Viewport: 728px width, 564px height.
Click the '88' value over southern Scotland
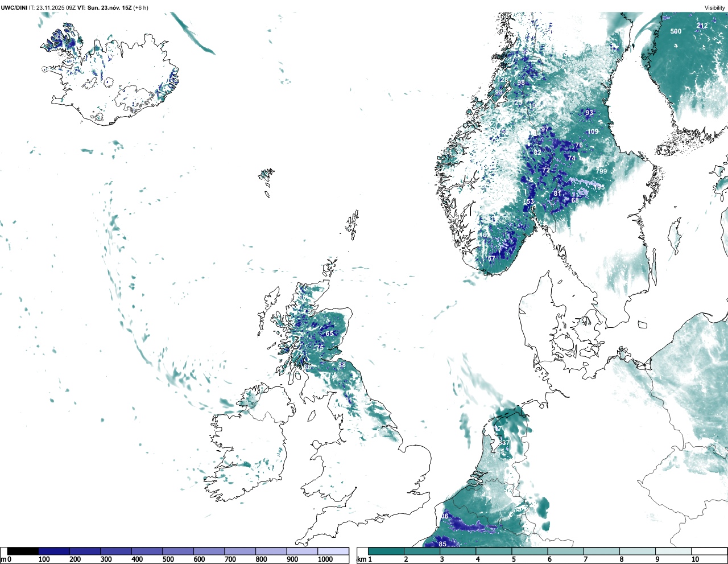[x=342, y=365]
